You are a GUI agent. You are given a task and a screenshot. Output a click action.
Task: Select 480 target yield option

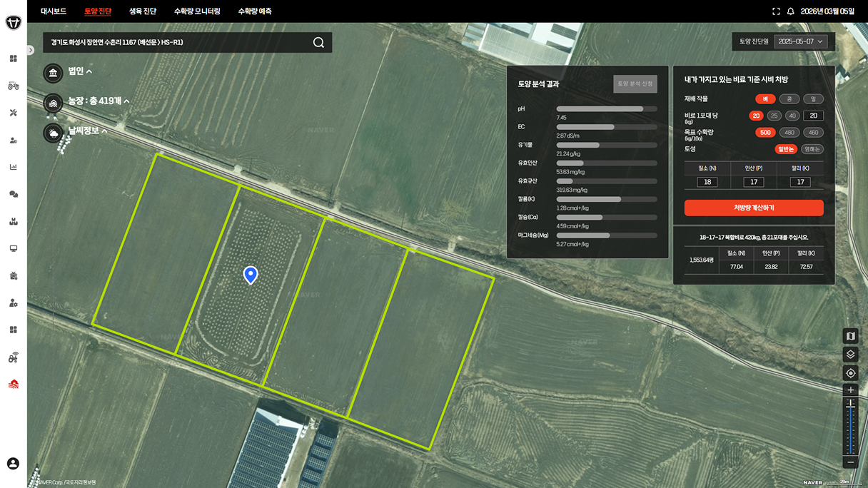point(789,133)
